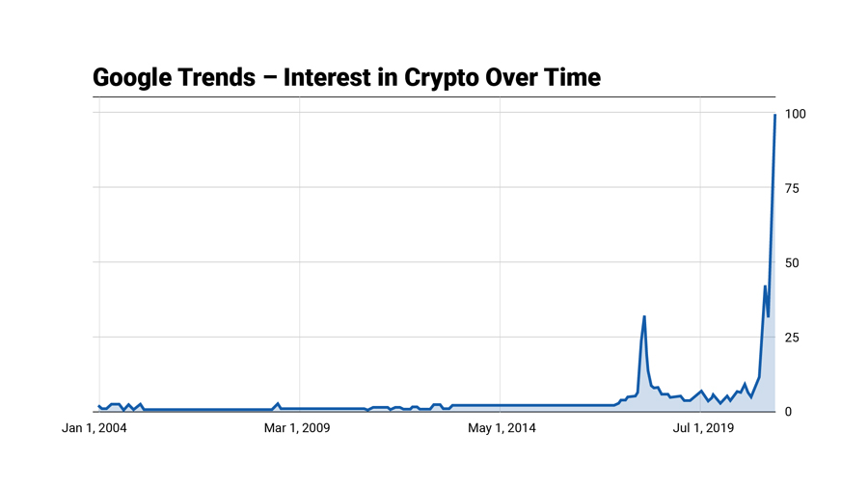Click the peak point at 100
The width and height of the screenshot is (868, 488).
pos(775,115)
